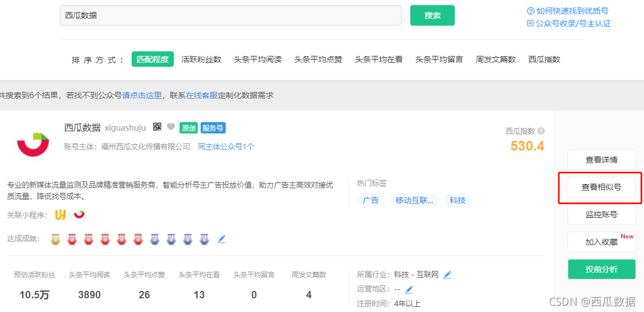Click the account name 西瓜数据 title
Screen dimensions: 644x312
point(83,127)
